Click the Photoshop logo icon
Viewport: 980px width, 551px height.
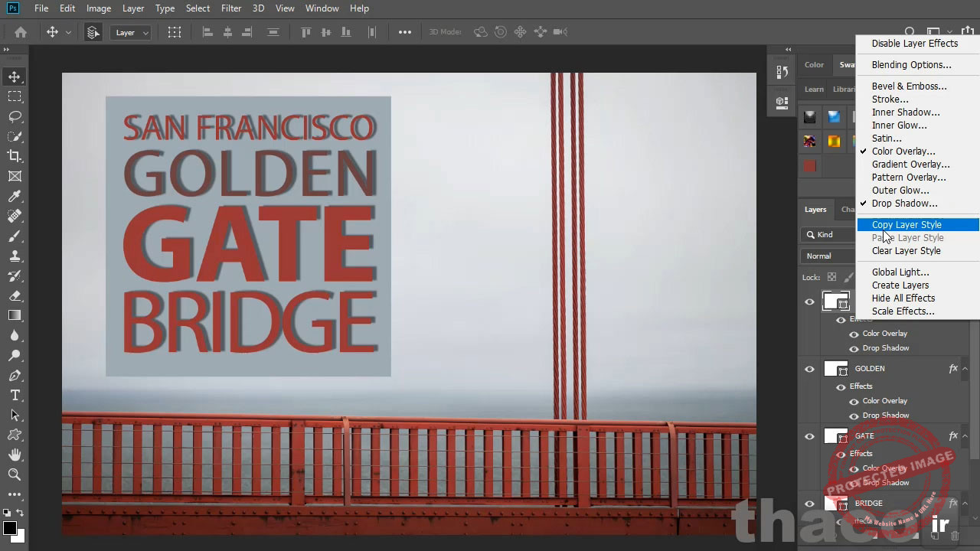(13, 8)
